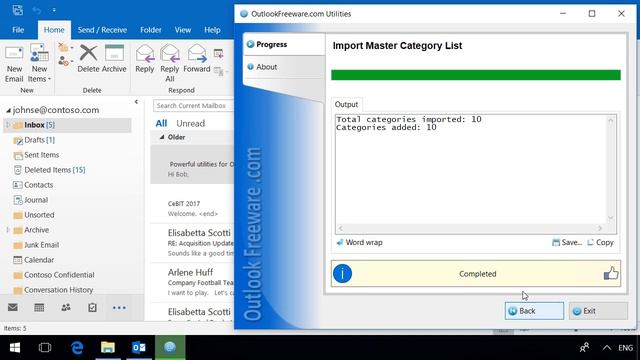
Task: Click the Exit button
Action: [x=598, y=311]
